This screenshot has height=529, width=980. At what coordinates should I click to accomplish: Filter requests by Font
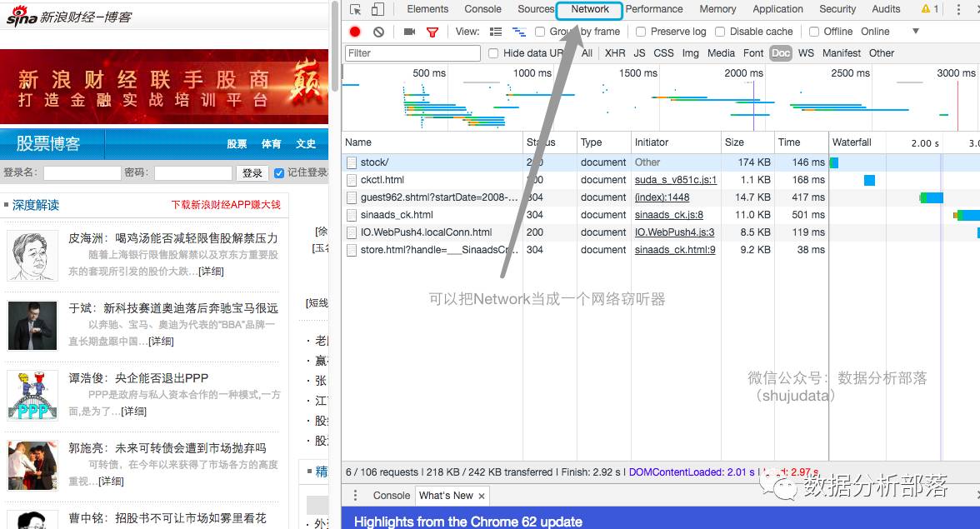pyautogui.click(x=753, y=53)
